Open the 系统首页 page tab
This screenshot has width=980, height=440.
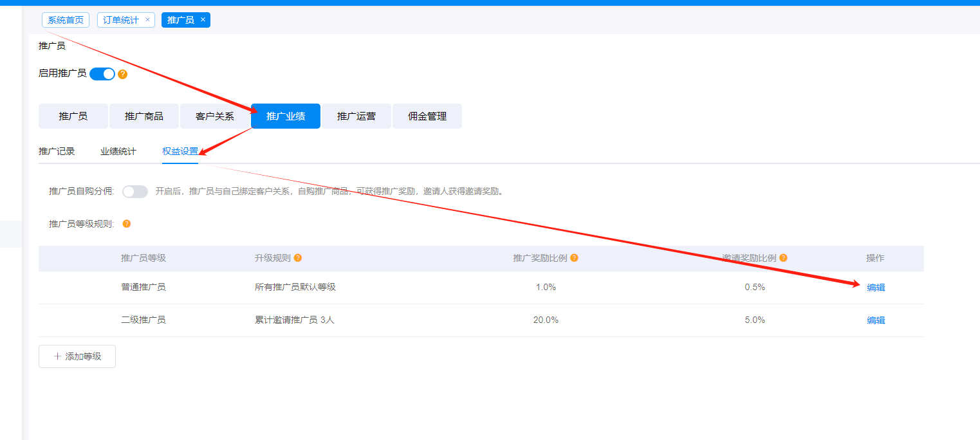[66, 20]
